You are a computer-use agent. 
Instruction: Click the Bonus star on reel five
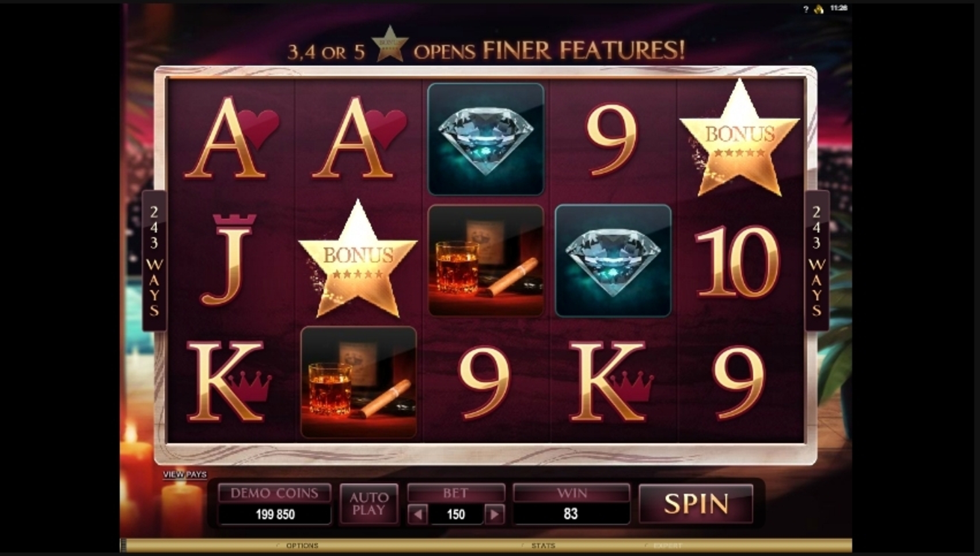(739, 138)
